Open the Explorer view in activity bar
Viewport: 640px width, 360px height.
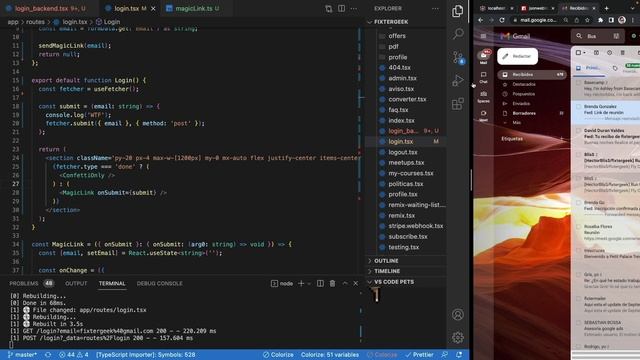(458, 11)
